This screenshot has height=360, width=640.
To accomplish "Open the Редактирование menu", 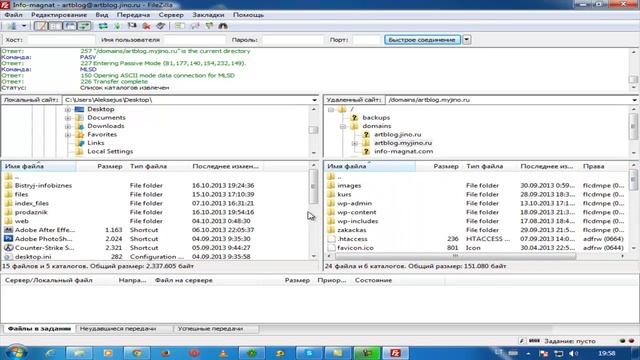I will pos(59,15).
